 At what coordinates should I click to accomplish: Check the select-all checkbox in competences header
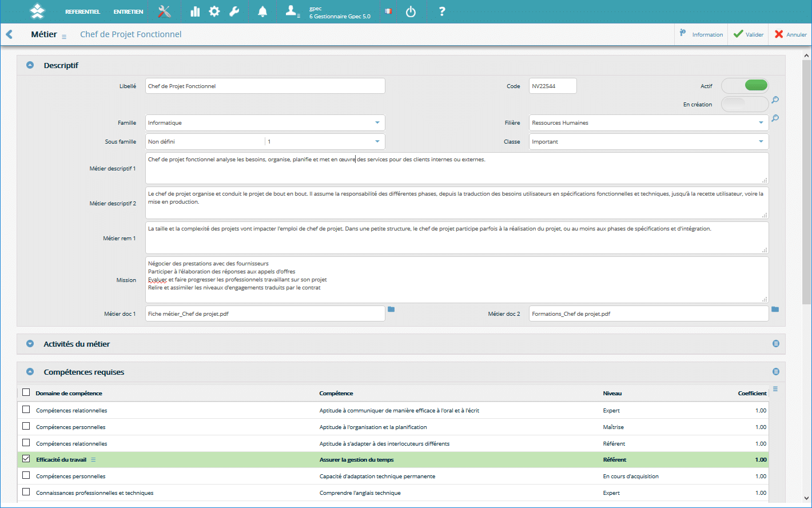point(26,392)
